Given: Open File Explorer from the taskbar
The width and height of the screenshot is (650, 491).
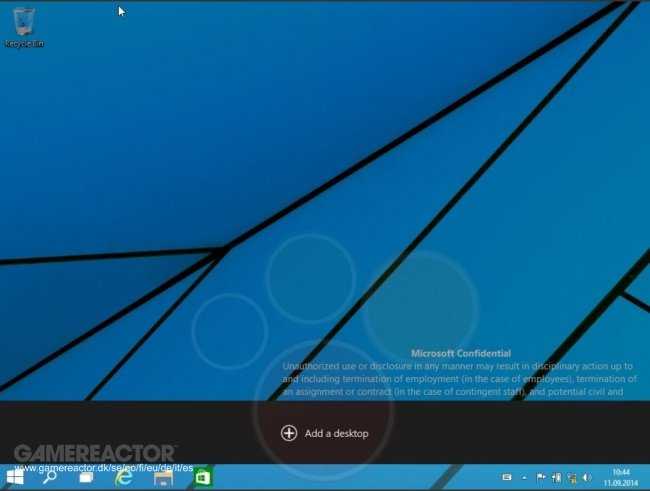Looking at the screenshot, I should coord(163,477).
